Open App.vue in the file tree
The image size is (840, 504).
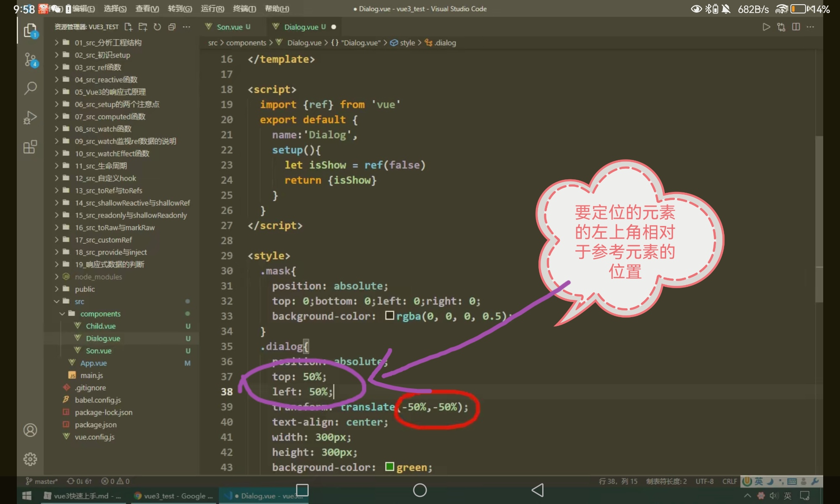click(x=93, y=363)
